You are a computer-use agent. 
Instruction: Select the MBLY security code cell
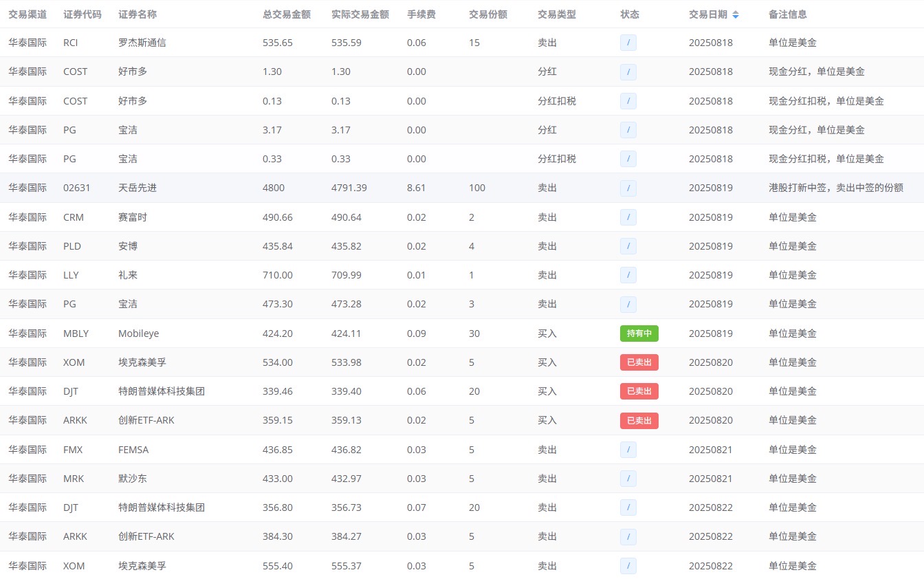[x=76, y=334]
